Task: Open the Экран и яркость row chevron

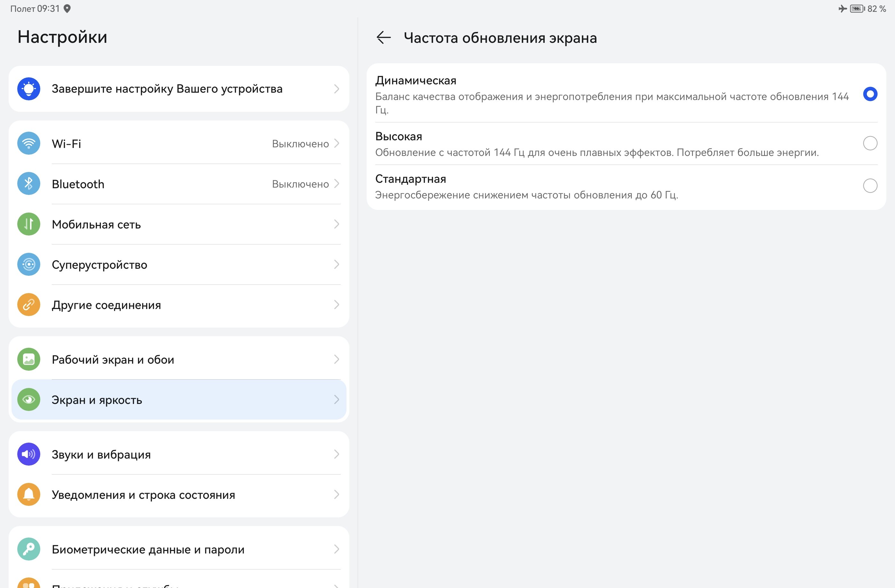Action: click(x=337, y=400)
